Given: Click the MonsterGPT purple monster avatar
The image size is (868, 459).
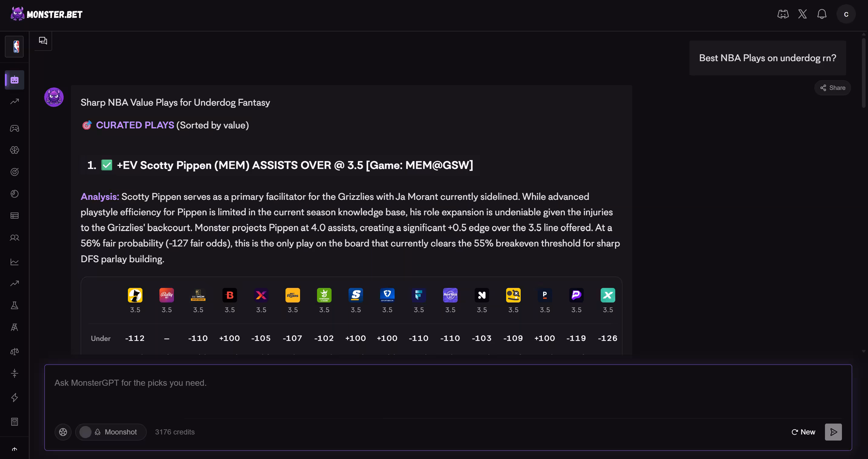Looking at the screenshot, I should click(x=54, y=97).
